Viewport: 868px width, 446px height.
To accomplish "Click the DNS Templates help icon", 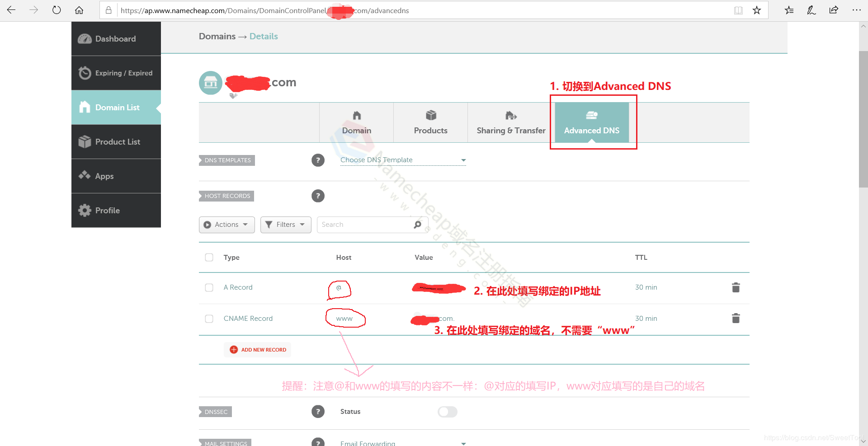I will 318,160.
